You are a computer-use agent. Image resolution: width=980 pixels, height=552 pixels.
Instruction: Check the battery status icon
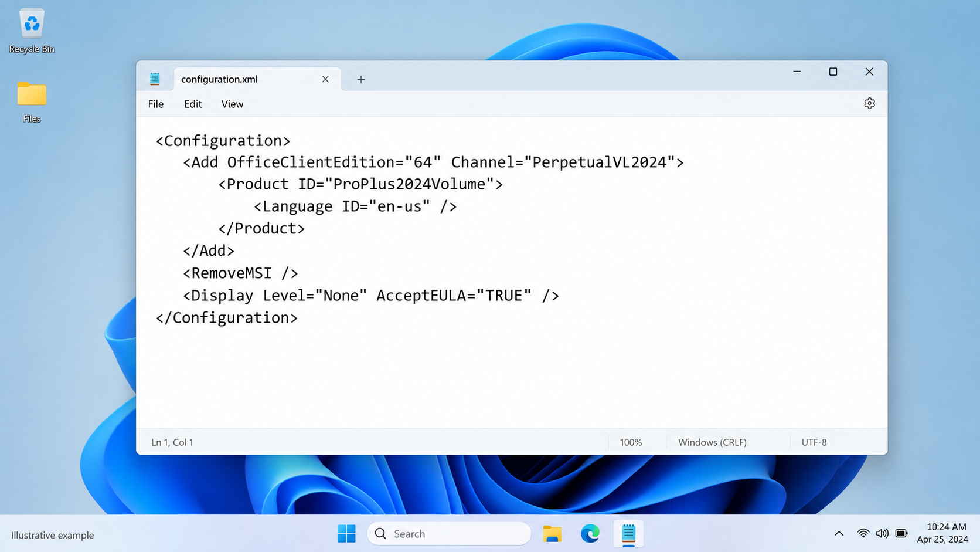click(x=901, y=534)
